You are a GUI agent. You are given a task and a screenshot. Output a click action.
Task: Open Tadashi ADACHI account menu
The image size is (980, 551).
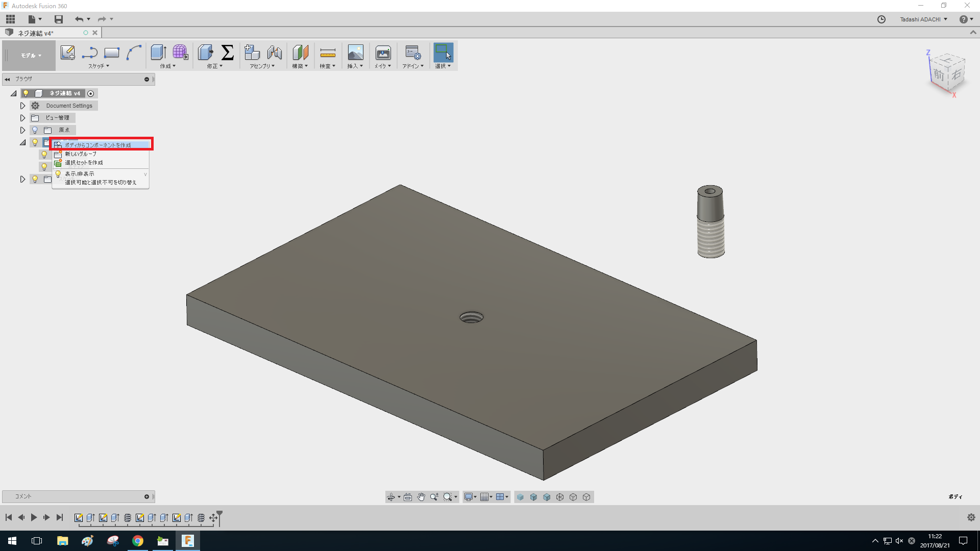tap(923, 19)
